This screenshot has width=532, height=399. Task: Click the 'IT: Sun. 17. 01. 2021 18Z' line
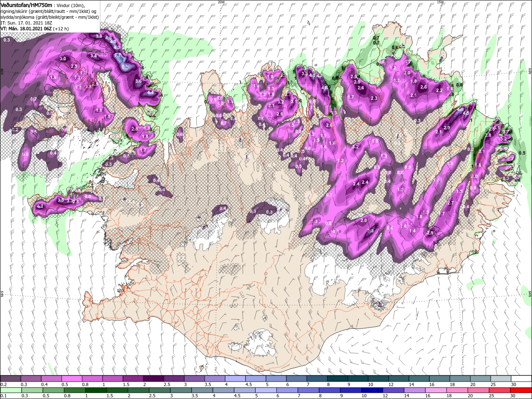pyautogui.click(x=26, y=22)
